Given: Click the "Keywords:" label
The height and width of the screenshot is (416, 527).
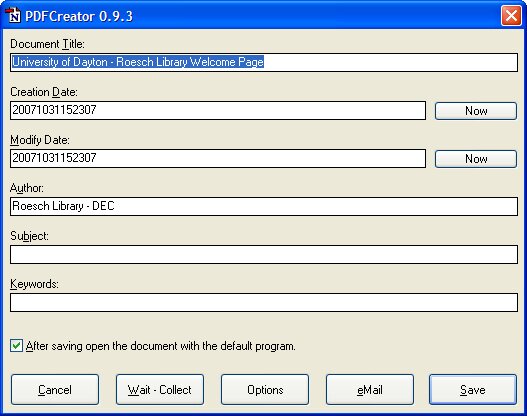Looking at the screenshot, I should click(x=34, y=284).
